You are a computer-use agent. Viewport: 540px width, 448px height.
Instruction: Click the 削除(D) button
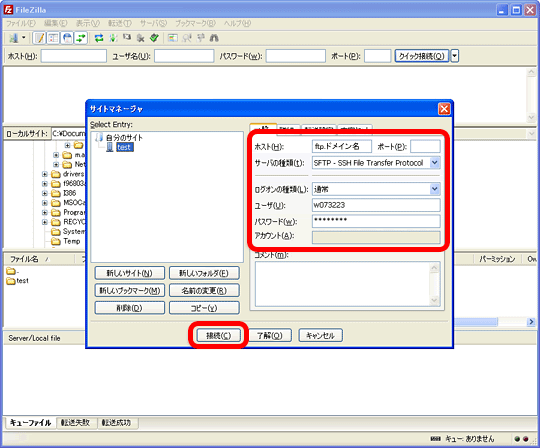pyautogui.click(x=129, y=308)
